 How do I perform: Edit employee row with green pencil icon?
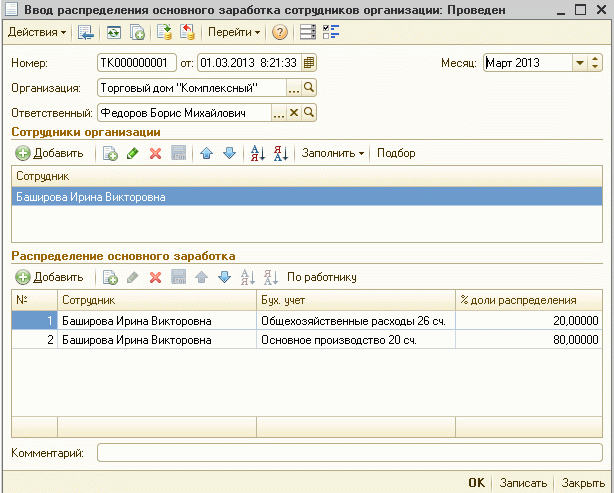tap(132, 153)
